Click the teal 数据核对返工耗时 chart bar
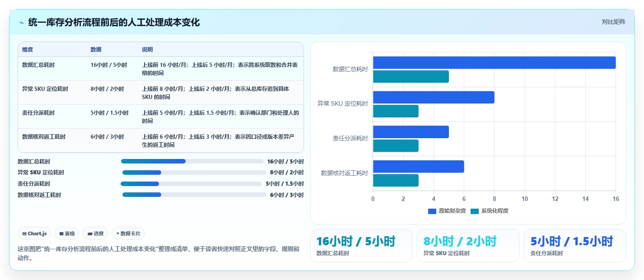The width and height of the screenshot is (644, 280). coord(396,181)
